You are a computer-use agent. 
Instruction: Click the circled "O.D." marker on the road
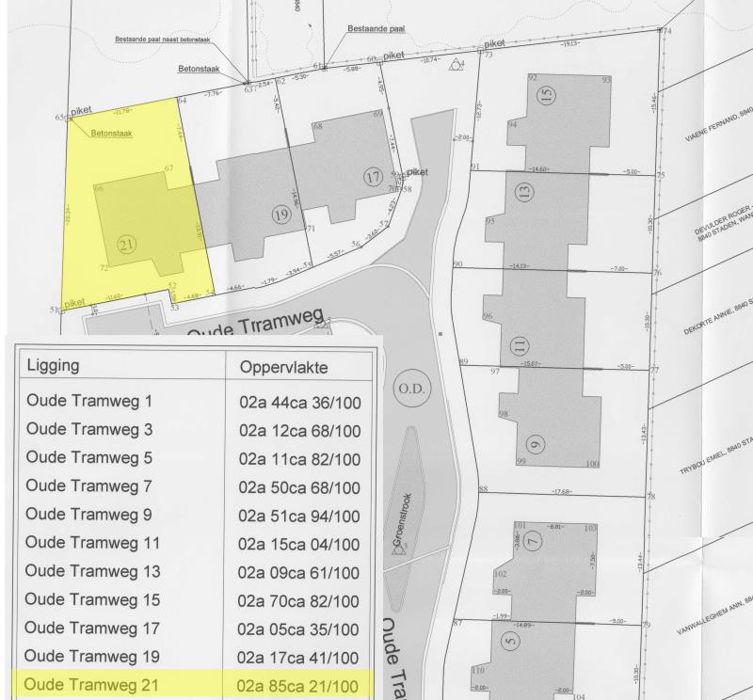412,389
